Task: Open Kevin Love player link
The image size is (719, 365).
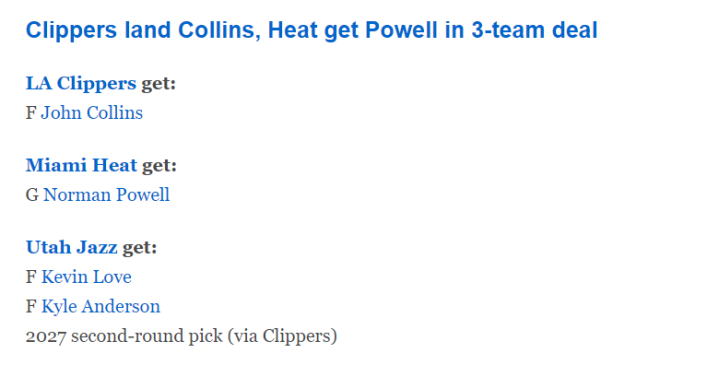Action: 86,277
